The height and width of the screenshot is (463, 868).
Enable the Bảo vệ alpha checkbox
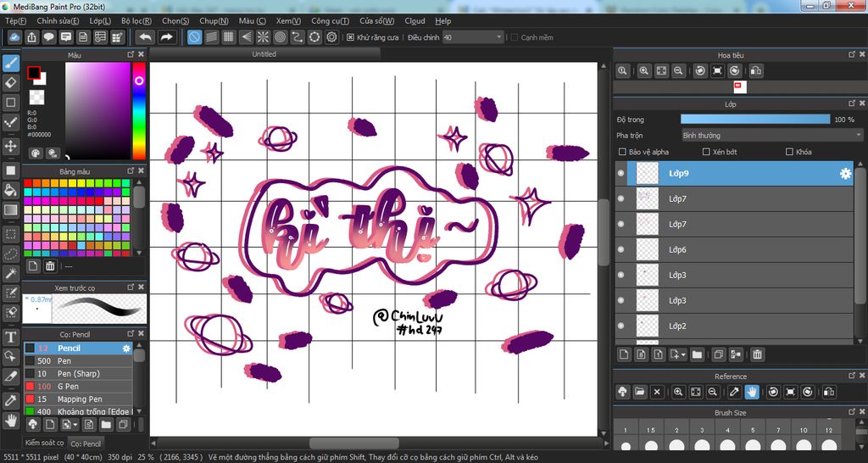(x=621, y=152)
